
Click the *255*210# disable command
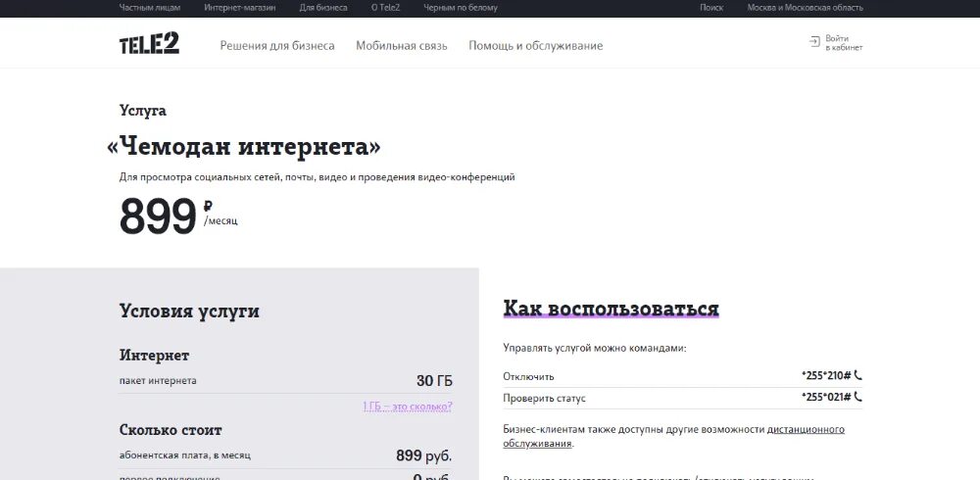coord(825,375)
